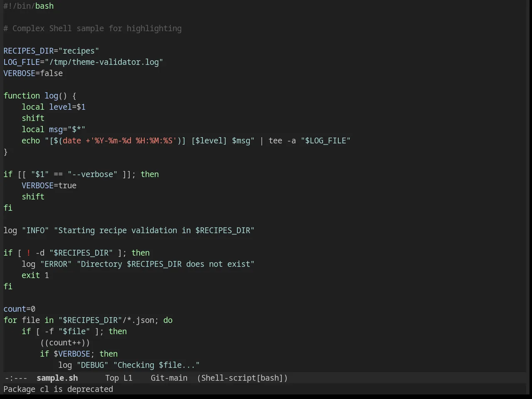
Task: Click the "local msg="$*"" line
Action: tap(54, 129)
